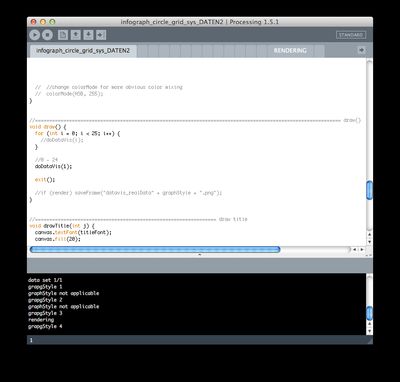Click the 'canvas.textFont(titleFont);' line

[x=73, y=232]
